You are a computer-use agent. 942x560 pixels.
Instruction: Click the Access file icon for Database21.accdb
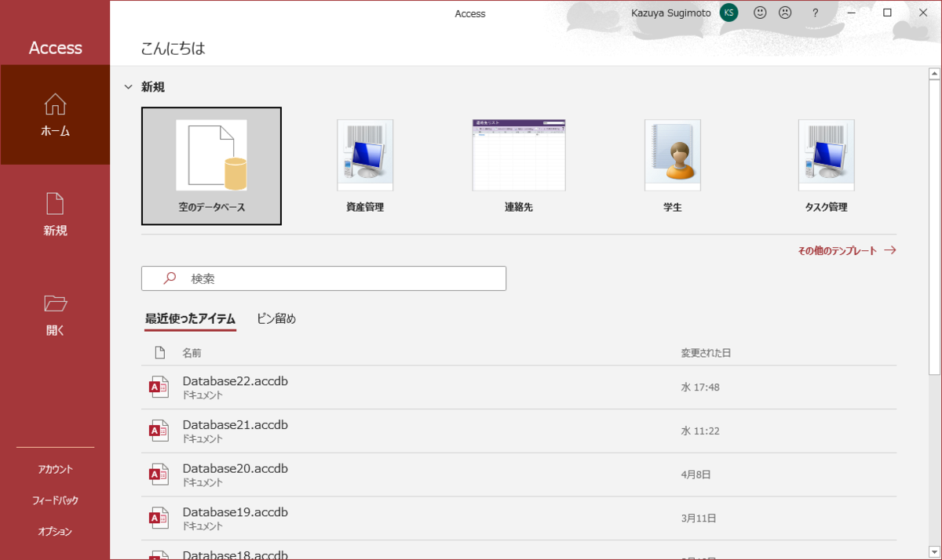point(159,431)
